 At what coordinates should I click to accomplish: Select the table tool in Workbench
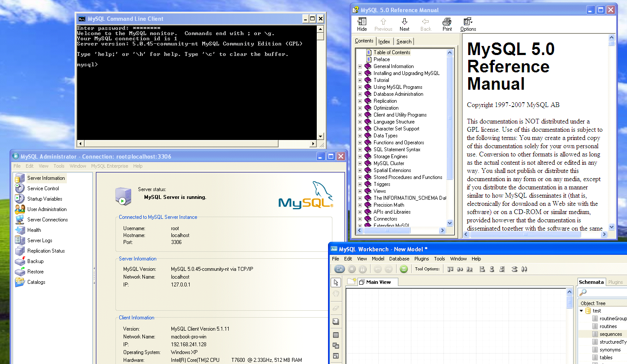(336, 335)
